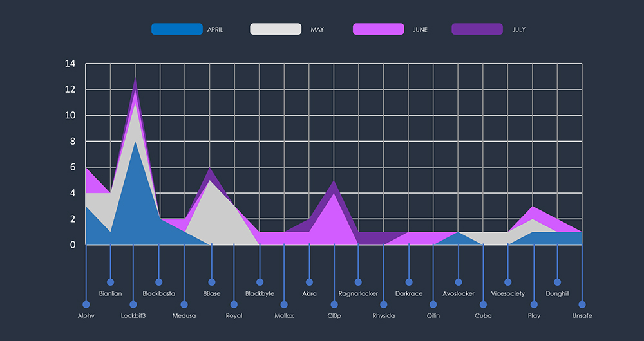
Task: Click the Ragnarlocker axis label
Action: coord(358,294)
